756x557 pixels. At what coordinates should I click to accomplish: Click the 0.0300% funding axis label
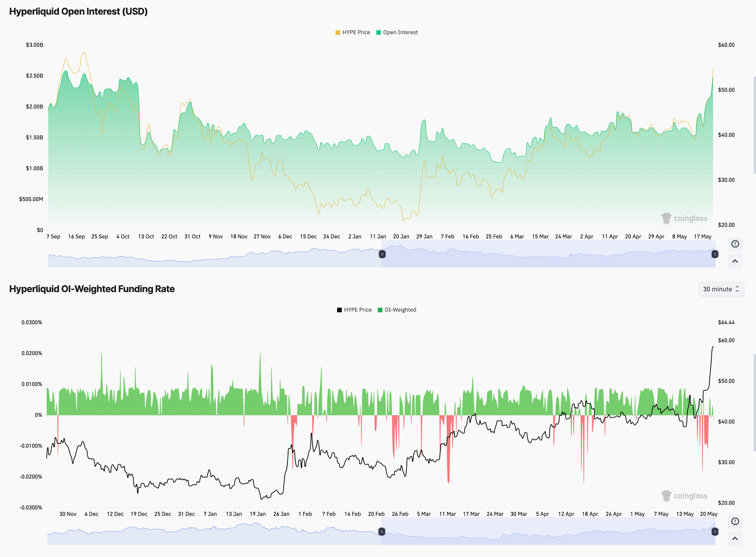[x=32, y=322]
